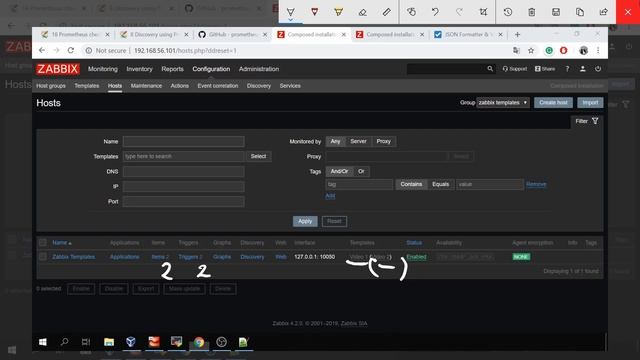Open the Inventory menu
Viewport: 640px width, 360px height.
[139, 69]
